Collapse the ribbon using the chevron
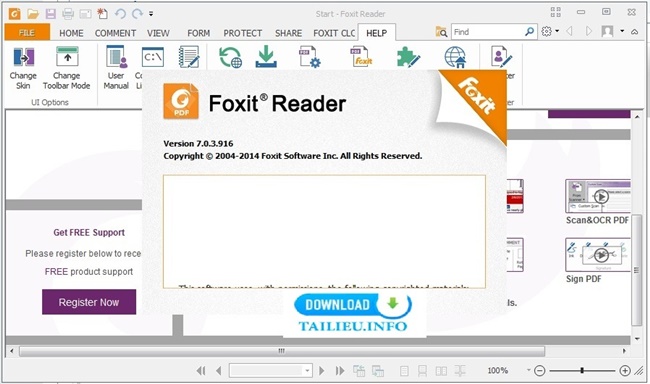650x384 pixels. pos(635,32)
